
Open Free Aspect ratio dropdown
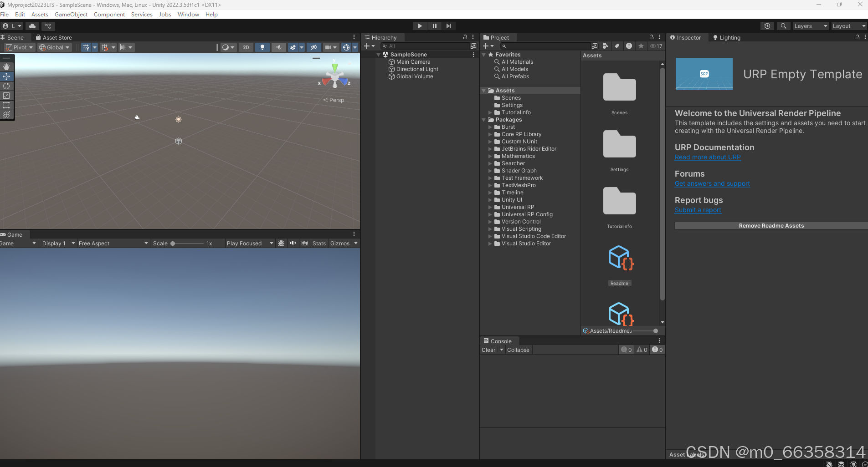[x=113, y=244]
